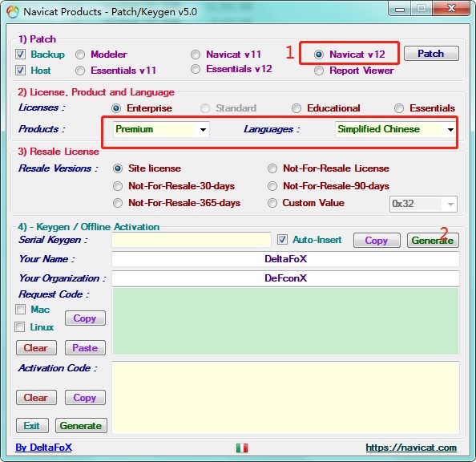Select the Modeler radio button
The width and height of the screenshot is (476, 462).
tap(80, 55)
